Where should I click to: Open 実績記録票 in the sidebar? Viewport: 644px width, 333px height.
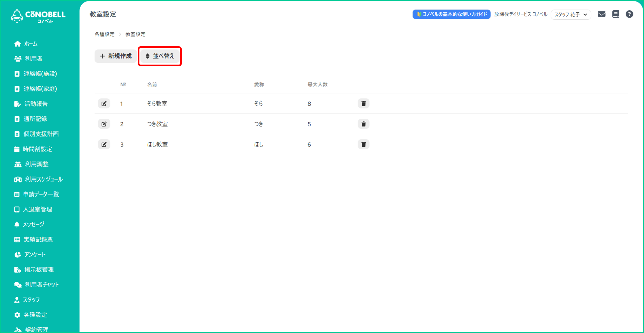pos(38,240)
